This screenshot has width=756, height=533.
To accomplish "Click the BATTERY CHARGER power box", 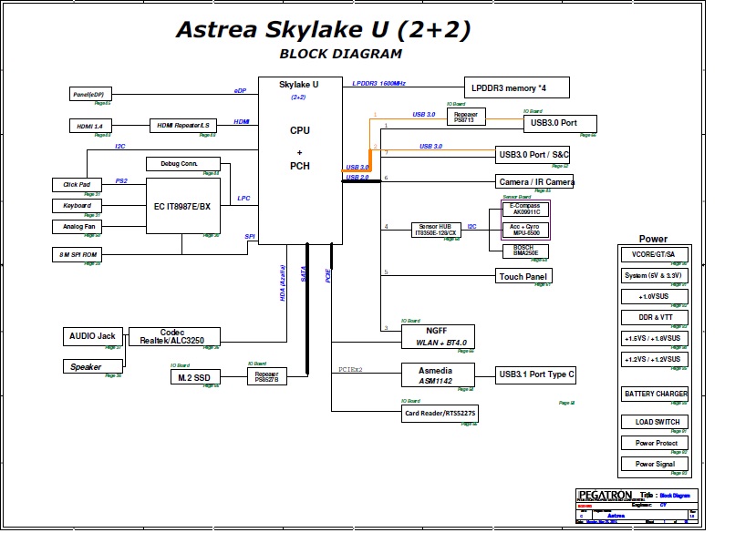I will (x=655, y=394).
